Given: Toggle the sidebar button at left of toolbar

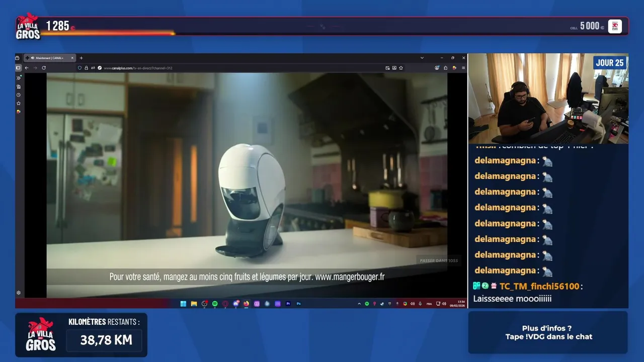Looking at the screenshot, I should 18,68.
